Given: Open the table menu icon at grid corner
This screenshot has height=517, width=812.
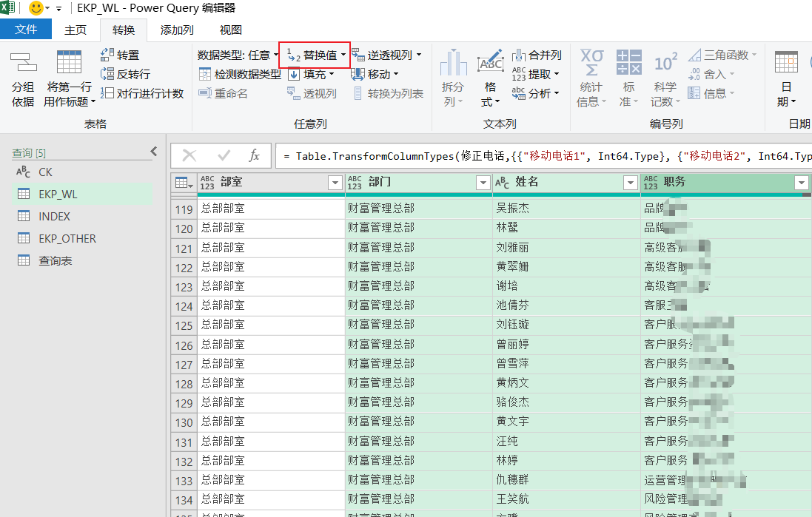Looking at the screenshot, I should 184,182.
